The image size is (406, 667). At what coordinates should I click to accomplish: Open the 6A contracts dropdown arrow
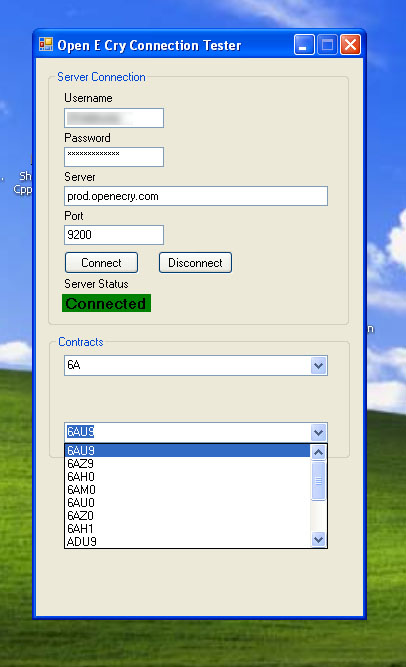(318, 365)
